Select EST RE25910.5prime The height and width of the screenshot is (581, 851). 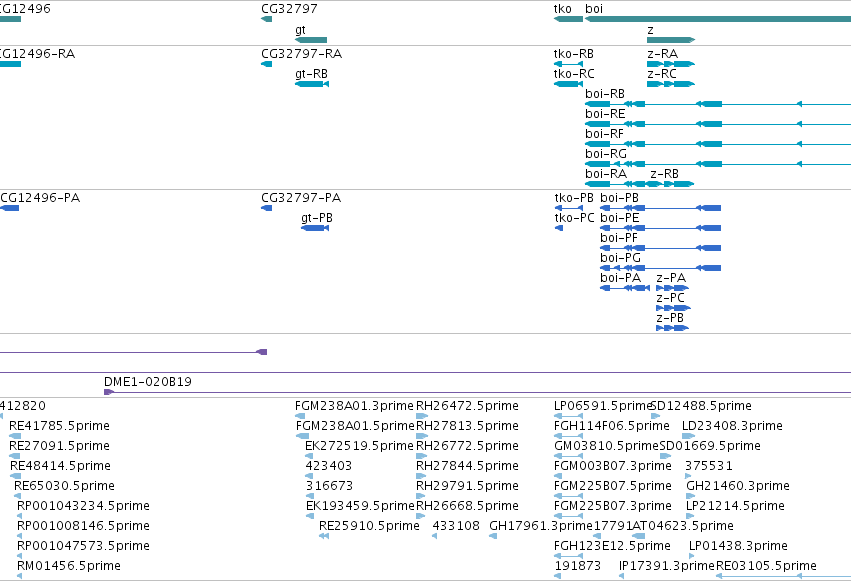pos(324,537)
